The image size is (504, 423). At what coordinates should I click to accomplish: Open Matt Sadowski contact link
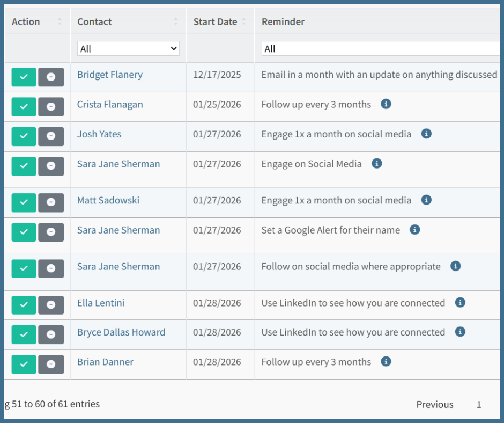pyautogui.click(x=108, y=200)
